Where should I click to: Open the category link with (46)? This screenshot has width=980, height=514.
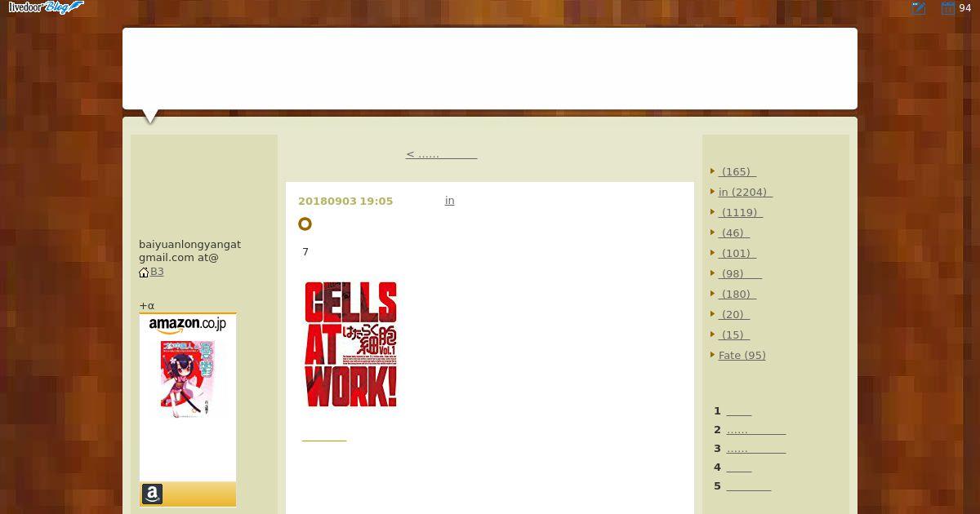734,233
